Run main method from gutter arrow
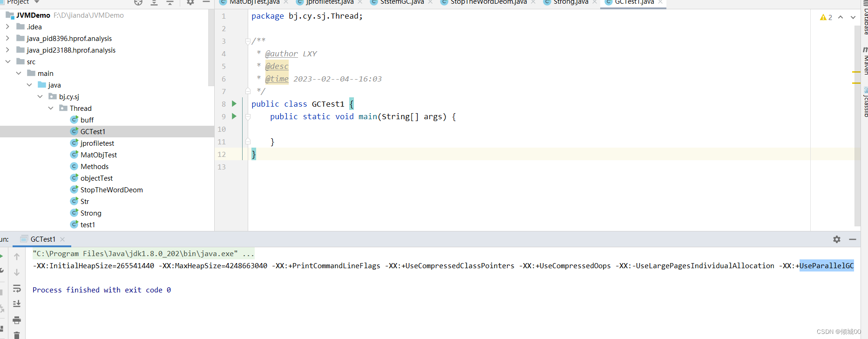Viewport: 868px width, 339px height. point(234,116)
